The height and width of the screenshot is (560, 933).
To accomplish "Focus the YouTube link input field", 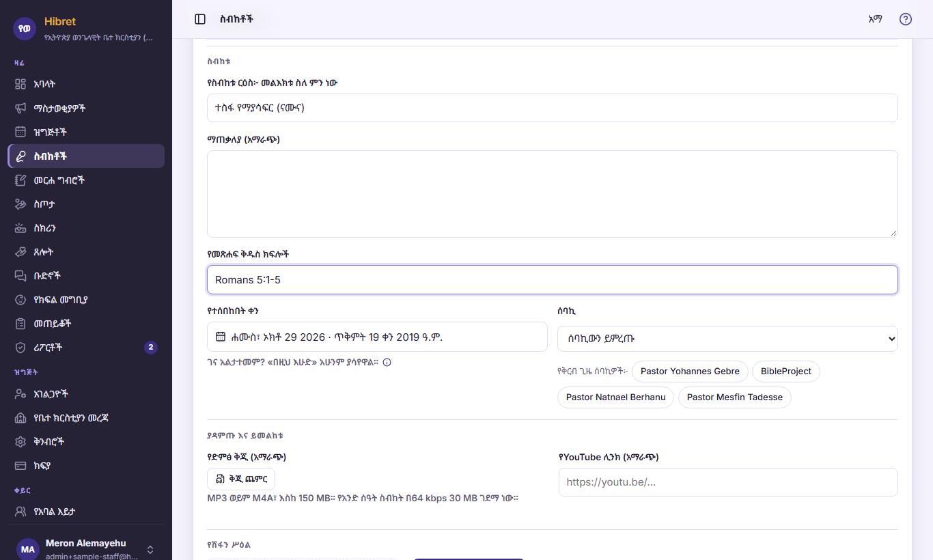I will pyautogui.click(x=728, y=482).
